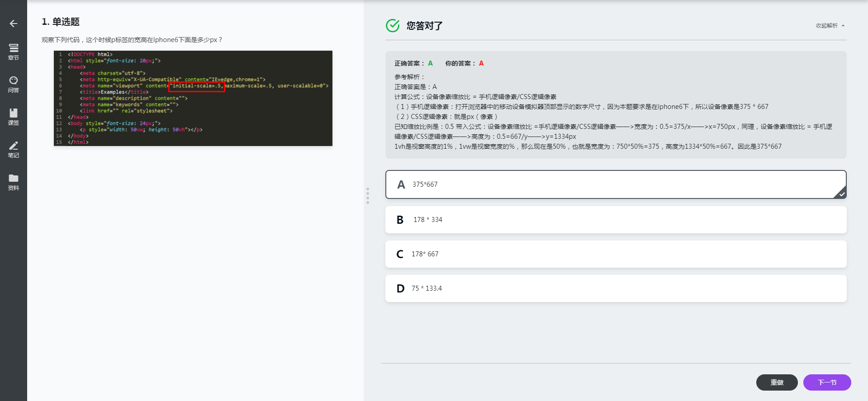The width and height of the screenshot is (868, 401).
Task: Click the 重做 redo button
Action: [777, 382]
